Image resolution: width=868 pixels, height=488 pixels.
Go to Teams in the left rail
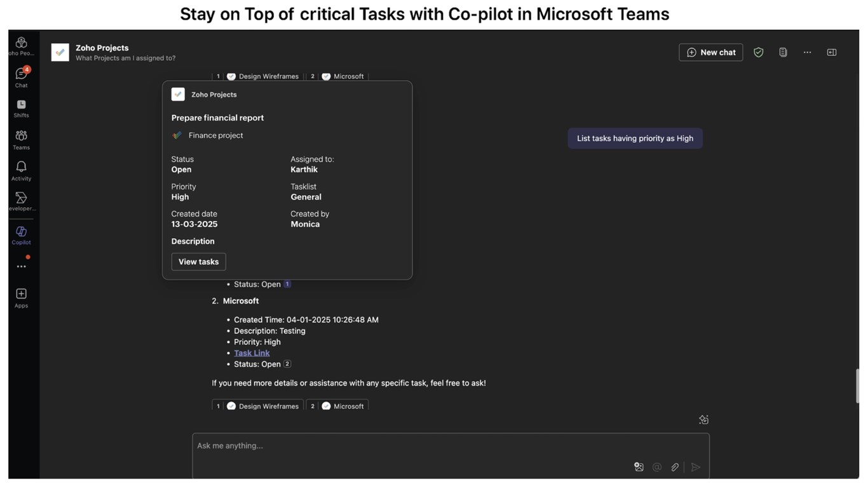(21, 140)
